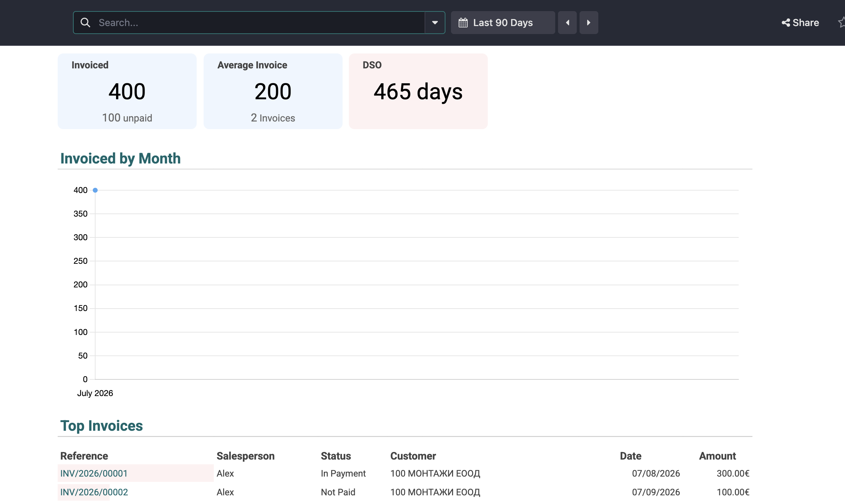Click the 300.00€ amount cell
This screenshot has width=845, height=504.
click(733, 473)
